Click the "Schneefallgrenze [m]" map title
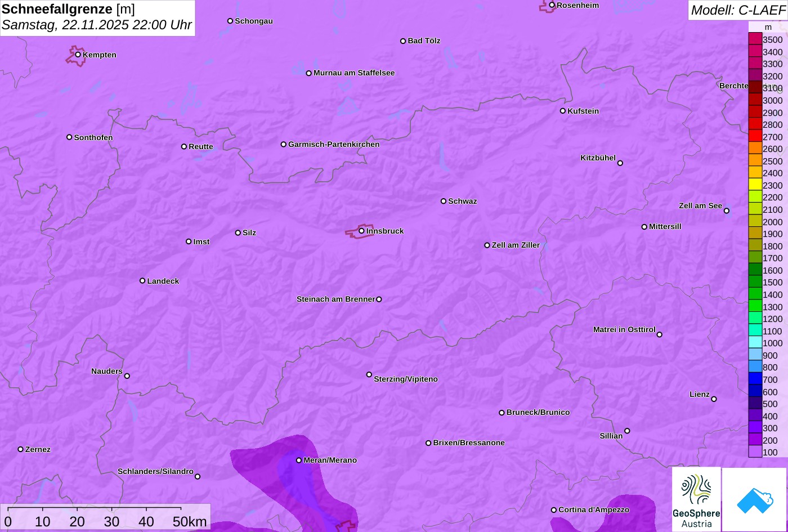This screenshot has width=788, height=532. tap(69, 9)
